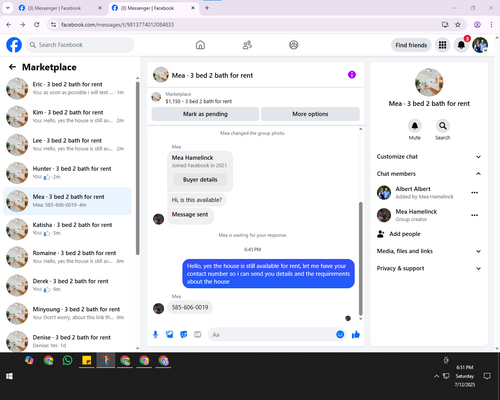
Task: Open the emoji picker in message box
Action: coord(340,334)
